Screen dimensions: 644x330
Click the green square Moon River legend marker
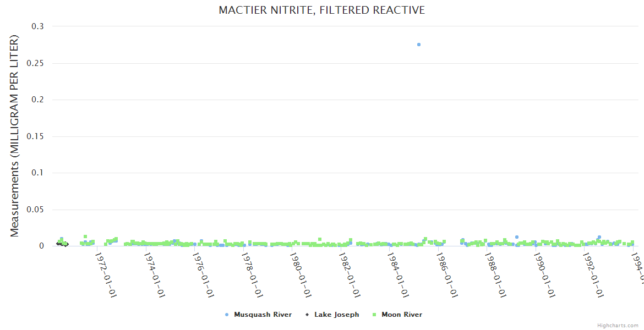coord(374,315)
